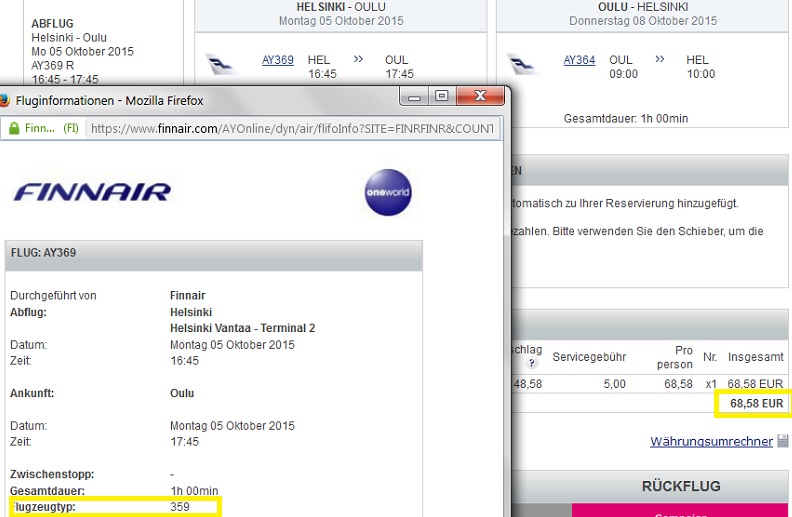
Task: Click 'Helsinki Vantaa - Terminal 2' text
Action: 242,328
